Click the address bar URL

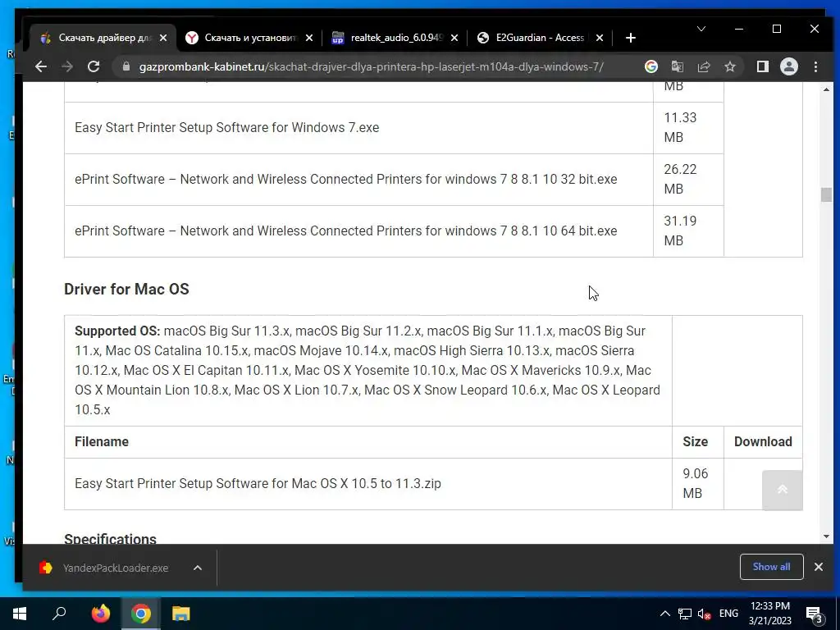pos(372,66)
